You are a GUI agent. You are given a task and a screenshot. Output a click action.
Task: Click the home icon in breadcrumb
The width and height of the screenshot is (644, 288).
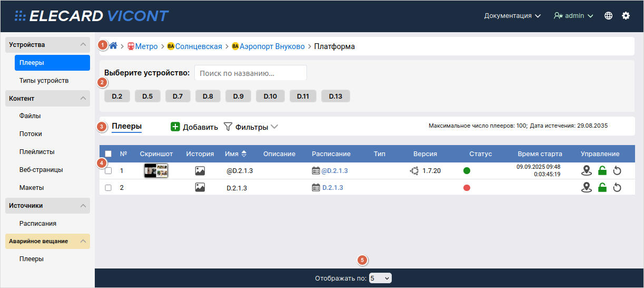[113, 46]
